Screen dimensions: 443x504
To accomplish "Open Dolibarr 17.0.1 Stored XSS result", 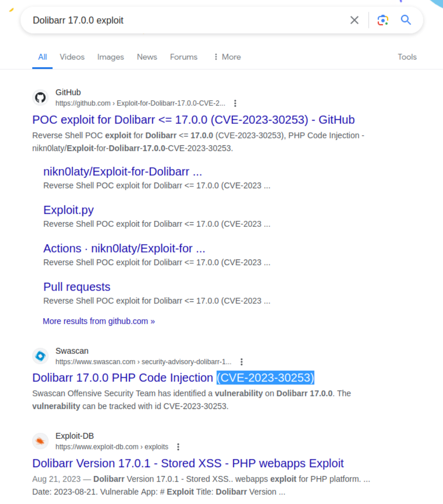I will click(x=188, y=463).
